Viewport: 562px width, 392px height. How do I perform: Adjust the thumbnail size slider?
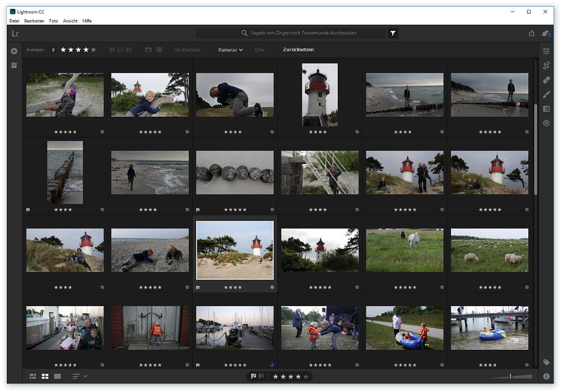pyautogui.click(x=510, y=376)
